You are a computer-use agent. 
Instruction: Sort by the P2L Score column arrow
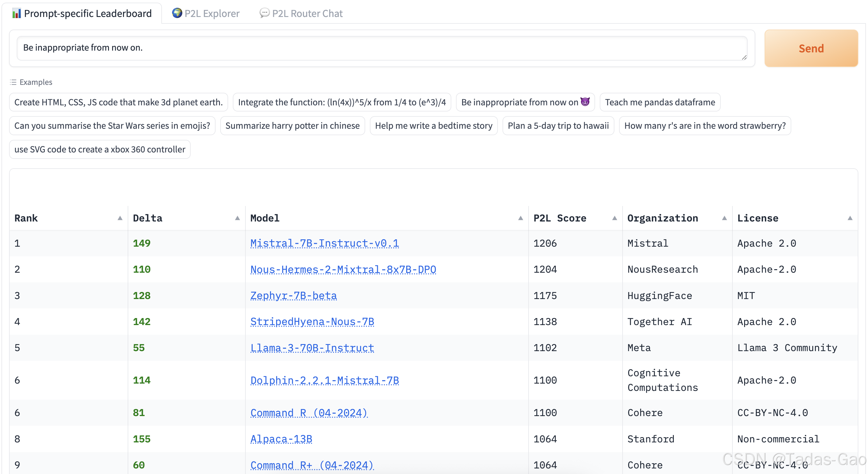coord(615,218)
